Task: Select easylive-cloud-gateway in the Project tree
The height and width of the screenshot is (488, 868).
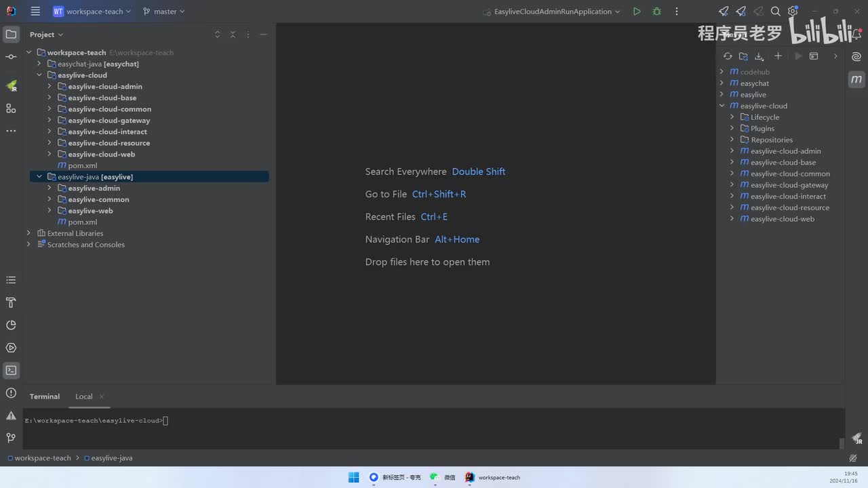Action: coord(109,121)
